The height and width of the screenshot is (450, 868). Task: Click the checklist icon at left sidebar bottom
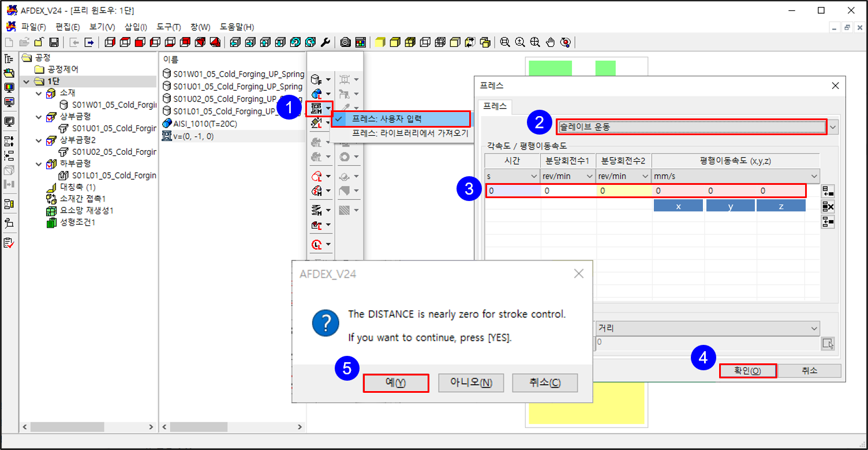coord(9,243)
